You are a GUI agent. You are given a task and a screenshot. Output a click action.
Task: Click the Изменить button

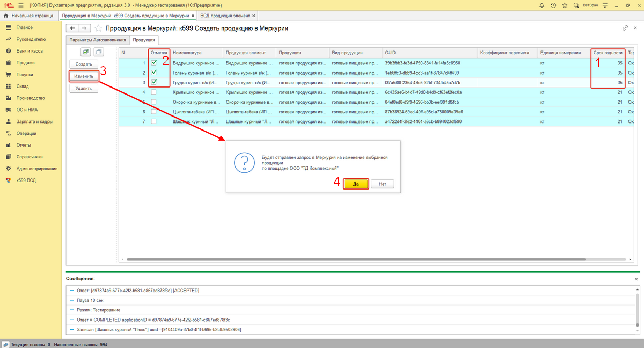(84, 76)
